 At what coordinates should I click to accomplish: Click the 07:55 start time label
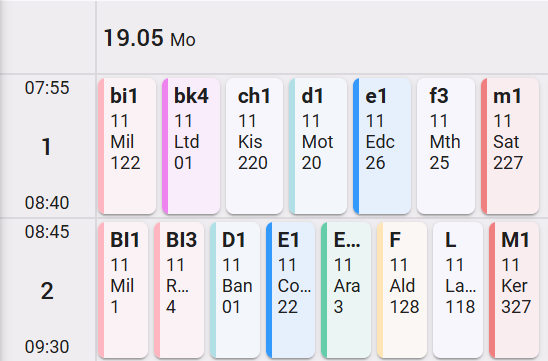pos(47,88)
